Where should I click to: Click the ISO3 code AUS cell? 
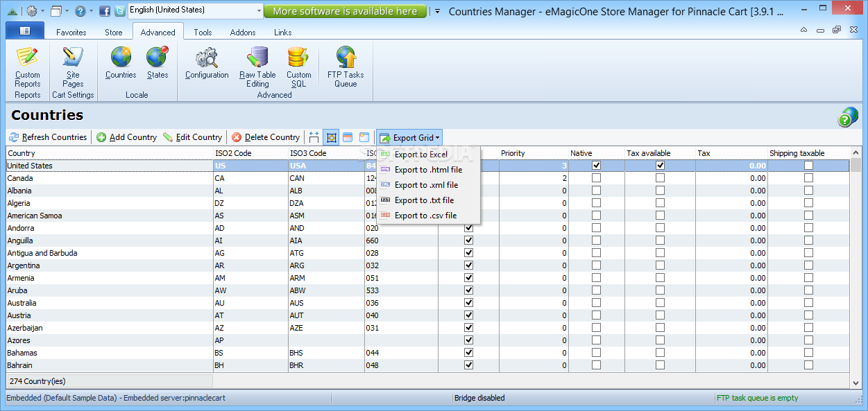[x=326, y=303]
